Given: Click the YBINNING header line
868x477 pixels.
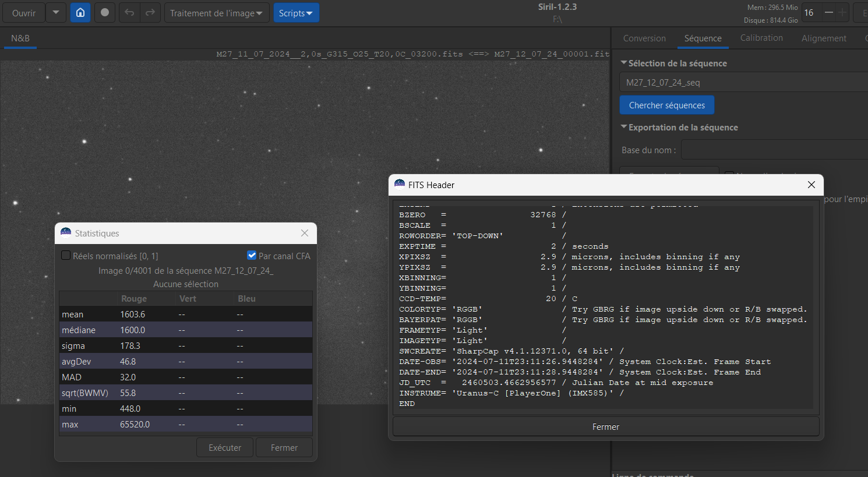Looking at the screenshot, I should click(483, 288).
